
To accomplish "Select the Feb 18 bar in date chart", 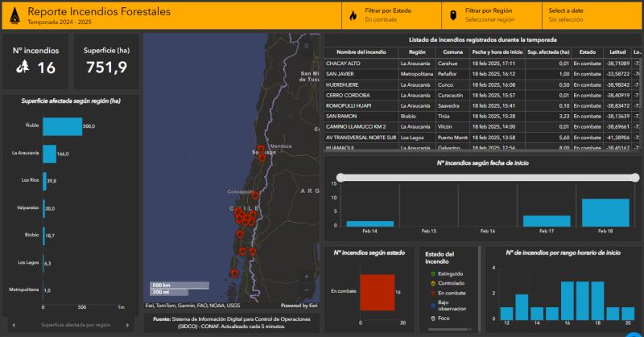I will [605, 212].
